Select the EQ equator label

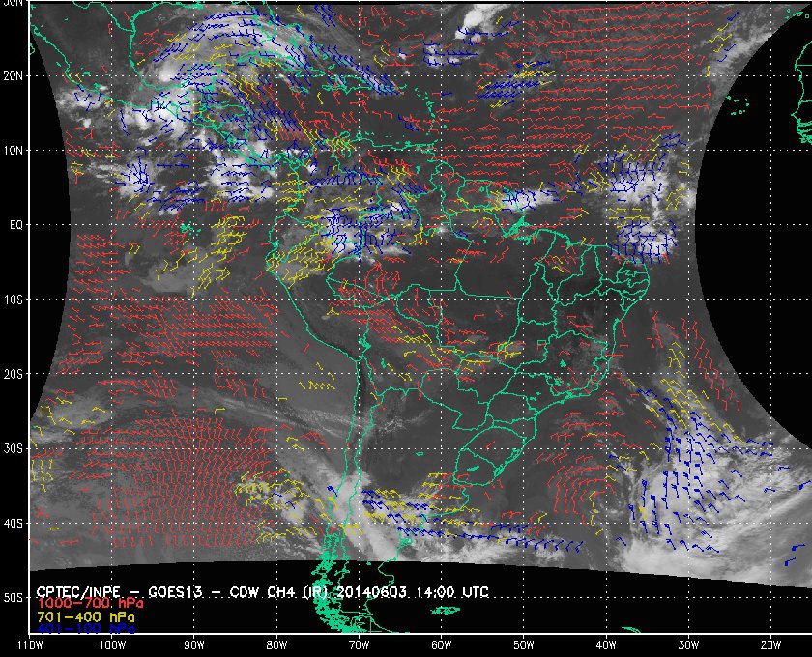point(16,225)
